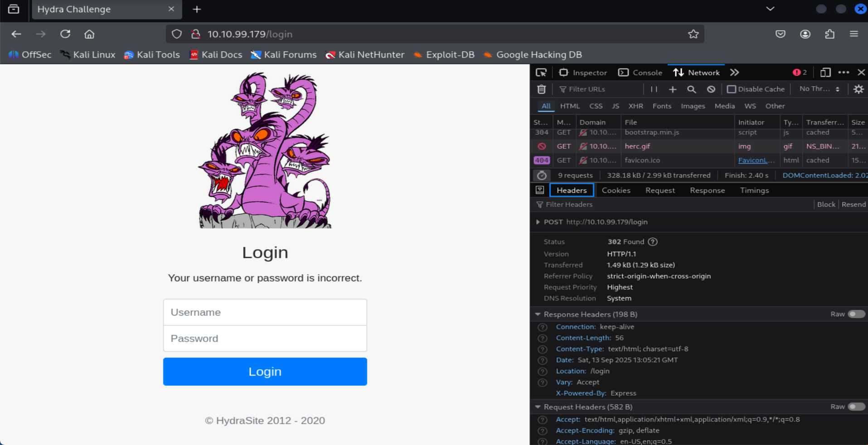Pause network recording in DevTools
The height and width of the screenshot is (445, 868).
coord(654,89)
